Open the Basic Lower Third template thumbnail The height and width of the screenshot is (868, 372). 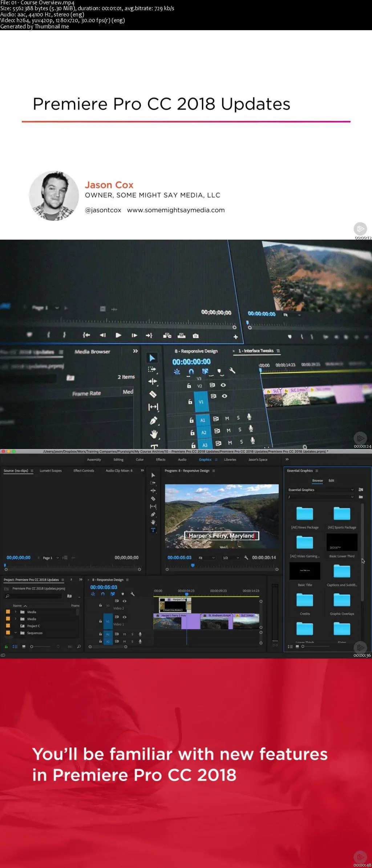click(342, 542)
